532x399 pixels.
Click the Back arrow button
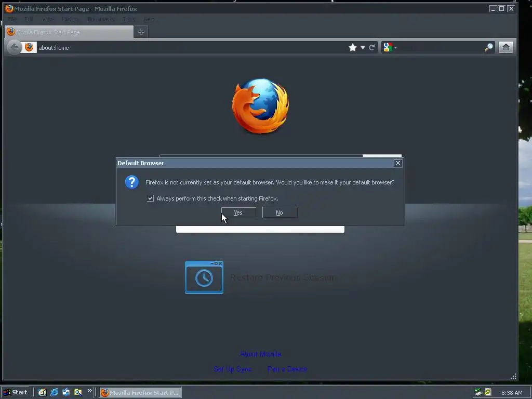click(14, 47)
